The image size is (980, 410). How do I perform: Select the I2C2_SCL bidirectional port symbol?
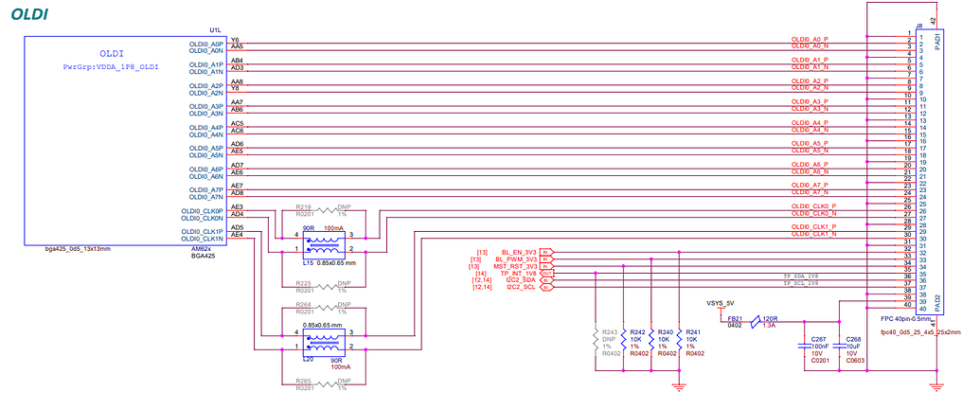[546, 287]
